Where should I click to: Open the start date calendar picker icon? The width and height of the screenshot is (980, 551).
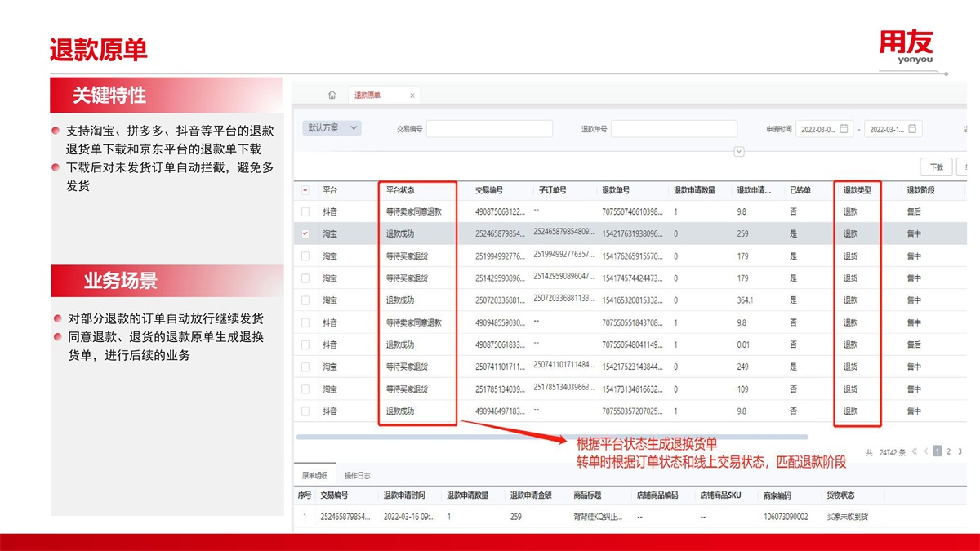[x=844, y=128]
